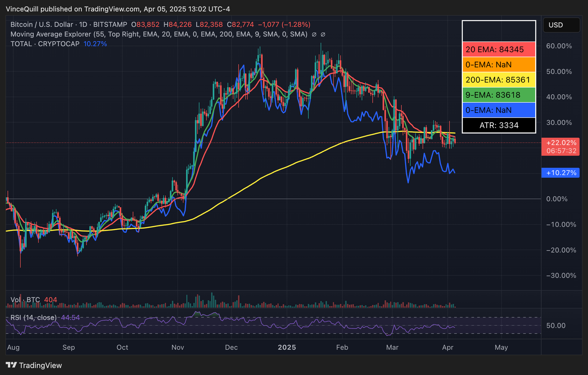Viewport: 588px width, 375px height.
Task: Click the TradingView logo icon
Action: (11, 365)
